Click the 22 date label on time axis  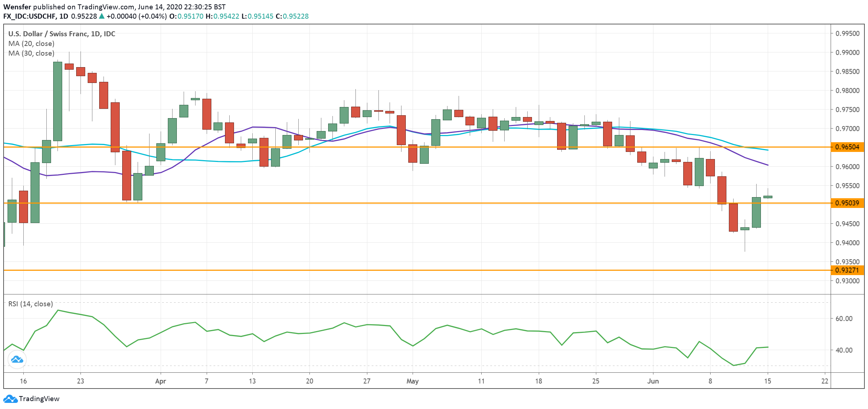pyautogui.click(x=825, y=381)
